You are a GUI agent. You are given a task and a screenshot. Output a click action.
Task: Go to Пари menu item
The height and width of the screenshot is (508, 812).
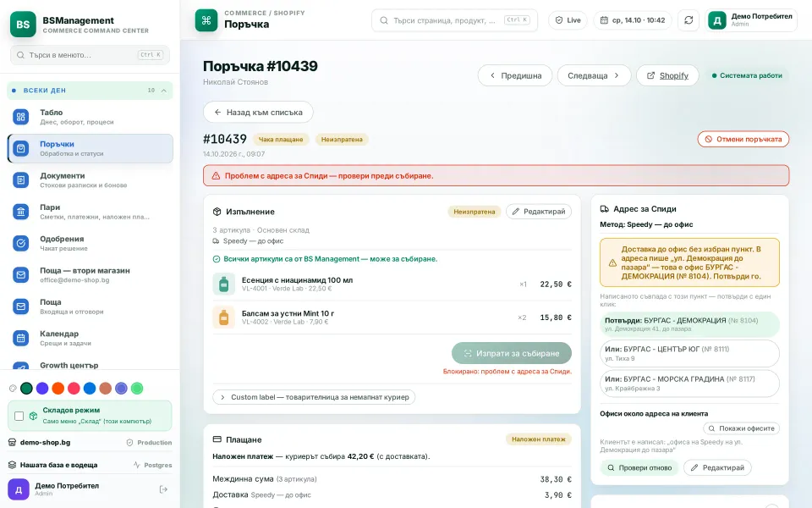[91, 212]
